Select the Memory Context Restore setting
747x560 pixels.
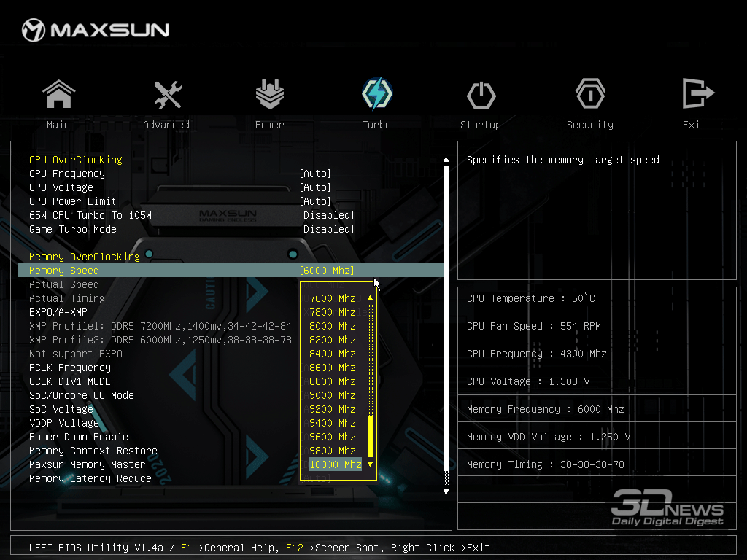(93, 450)
